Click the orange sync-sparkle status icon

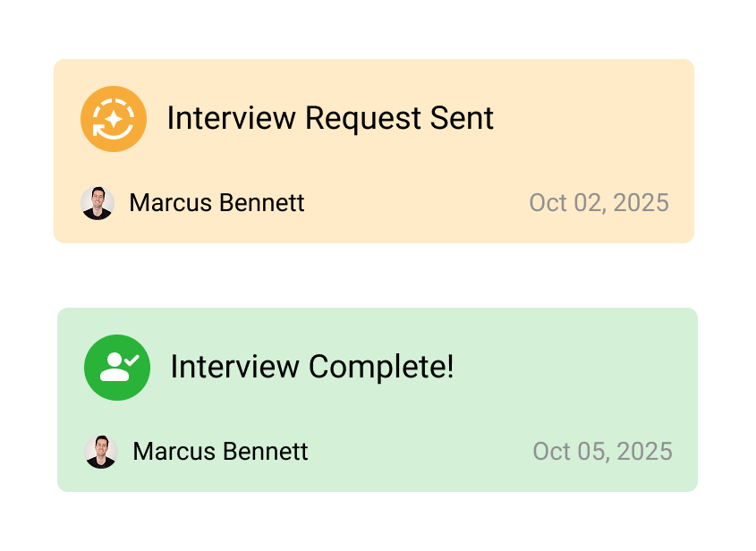114,118
